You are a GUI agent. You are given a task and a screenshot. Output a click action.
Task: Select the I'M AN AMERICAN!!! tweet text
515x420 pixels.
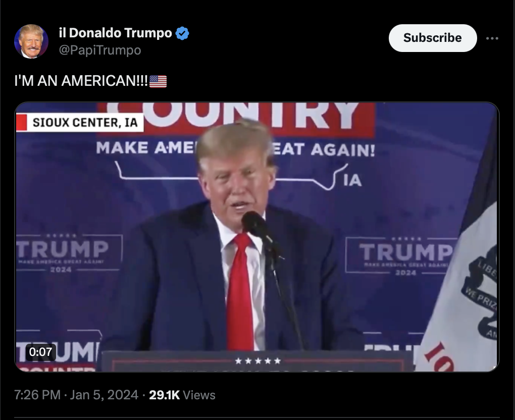[81, 81]
